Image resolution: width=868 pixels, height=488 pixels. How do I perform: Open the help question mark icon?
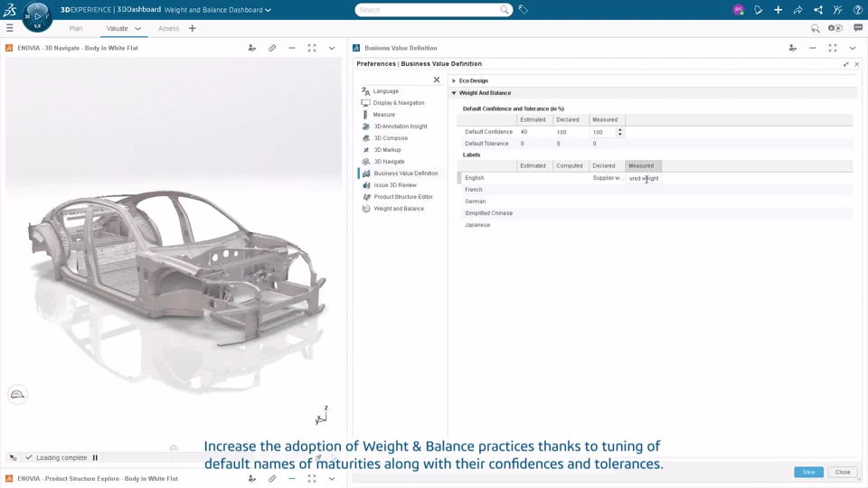857,9
